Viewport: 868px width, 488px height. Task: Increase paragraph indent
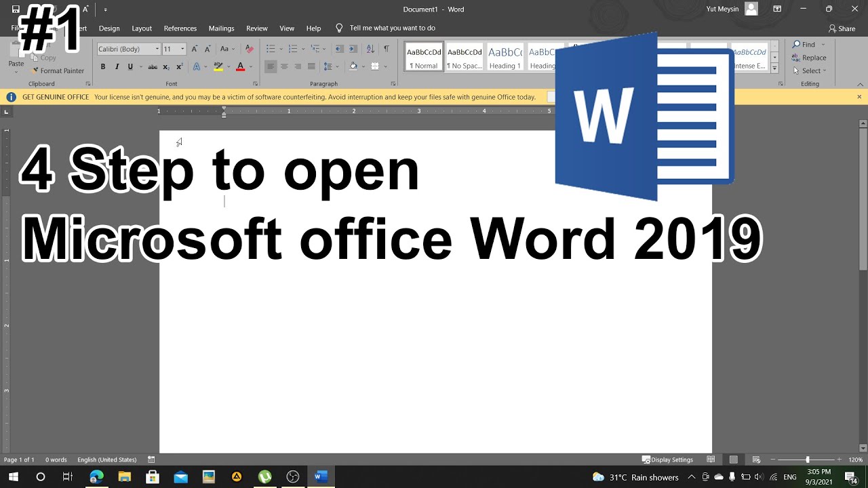coord(355,49)
